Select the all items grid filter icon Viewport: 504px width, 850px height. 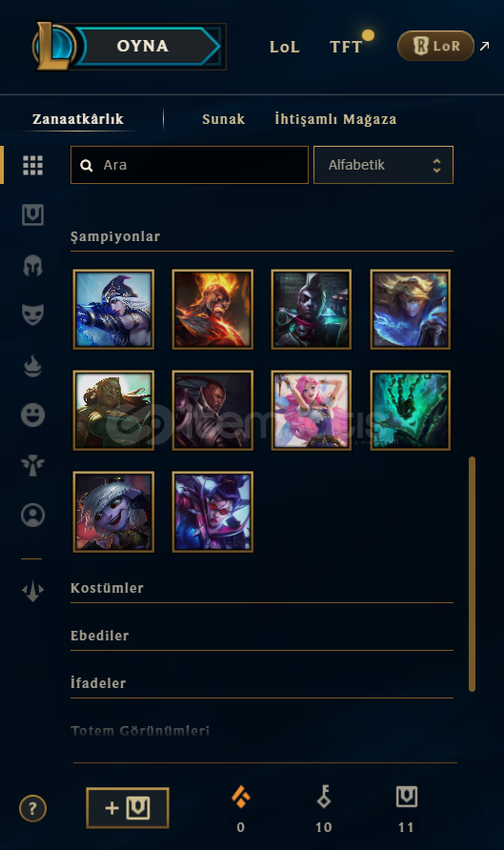coord(32,165)
